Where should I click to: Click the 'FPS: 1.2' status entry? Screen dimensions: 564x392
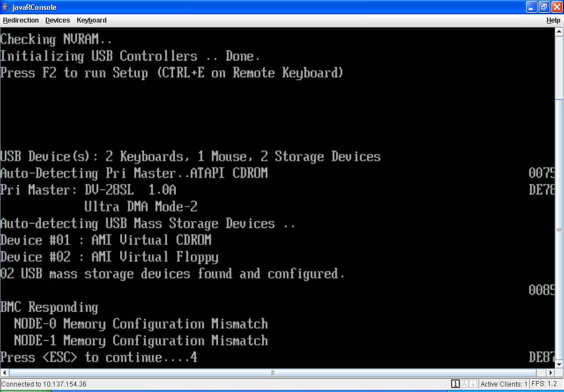544,384
